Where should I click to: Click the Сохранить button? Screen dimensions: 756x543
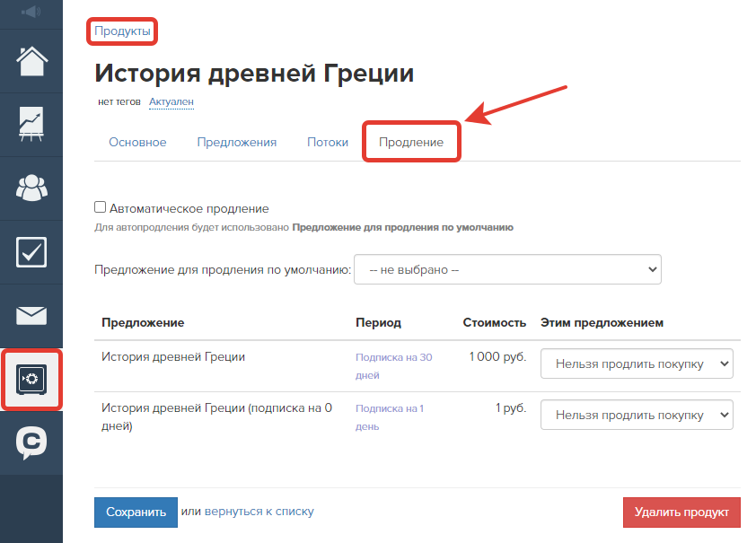[x=136, y=512]
